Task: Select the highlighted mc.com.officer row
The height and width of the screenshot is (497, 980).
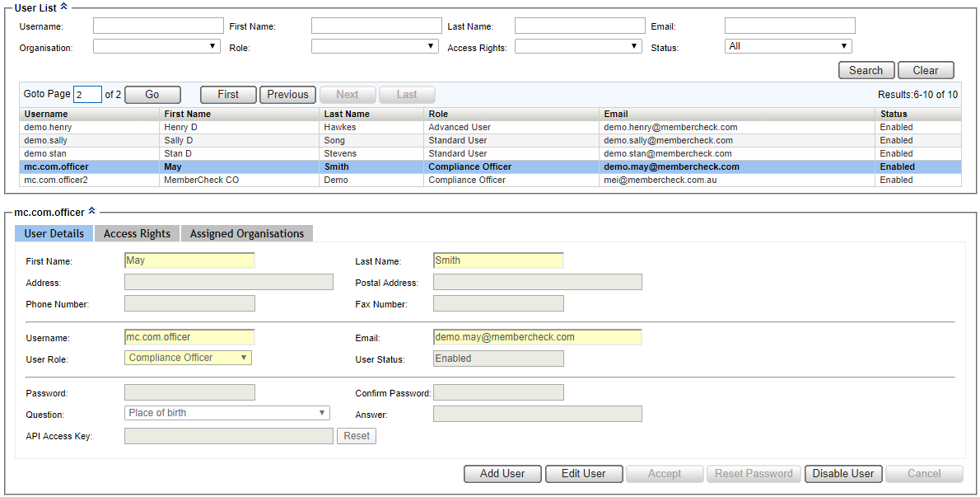Action: [x=490, y=167]
